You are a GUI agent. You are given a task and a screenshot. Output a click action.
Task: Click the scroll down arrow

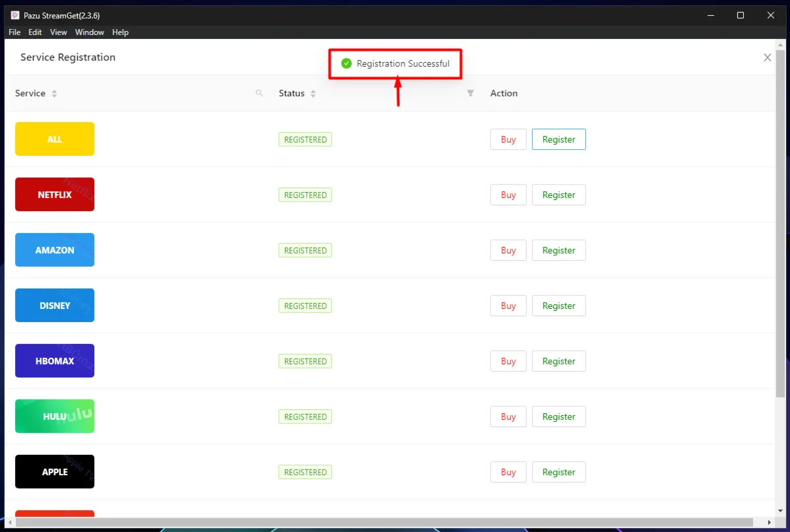click(x=780, y=510)
